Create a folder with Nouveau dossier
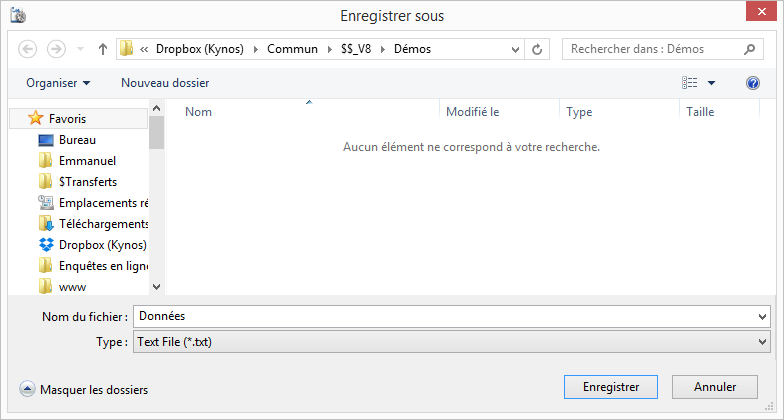 pyautogui.click(x=165, y=83)
